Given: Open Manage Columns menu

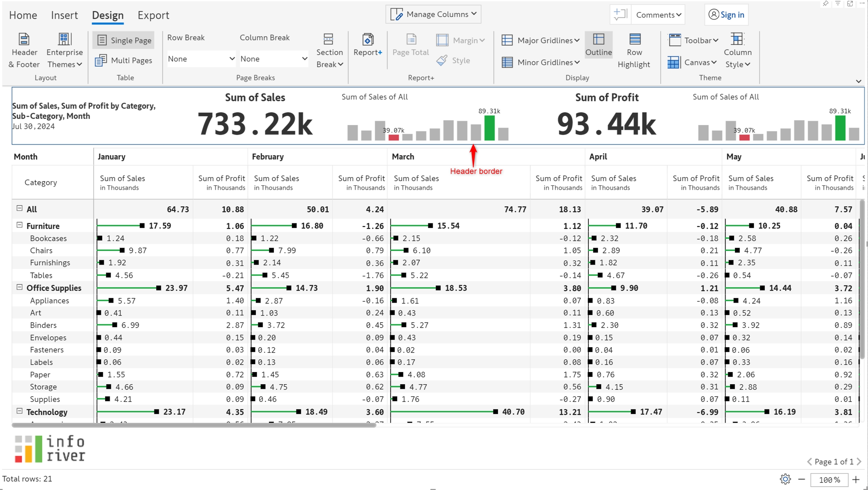Looking at the screenshot, I should coord(433,14).
